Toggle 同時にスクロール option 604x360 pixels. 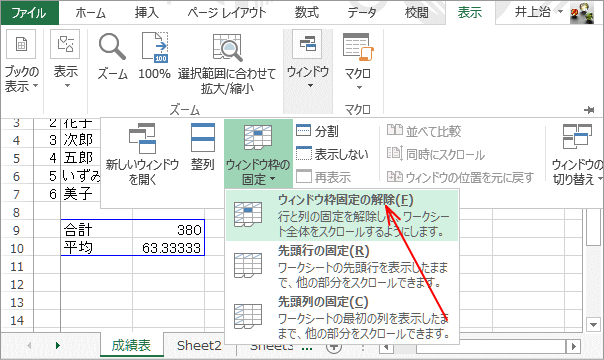click(x=436, y=154)
